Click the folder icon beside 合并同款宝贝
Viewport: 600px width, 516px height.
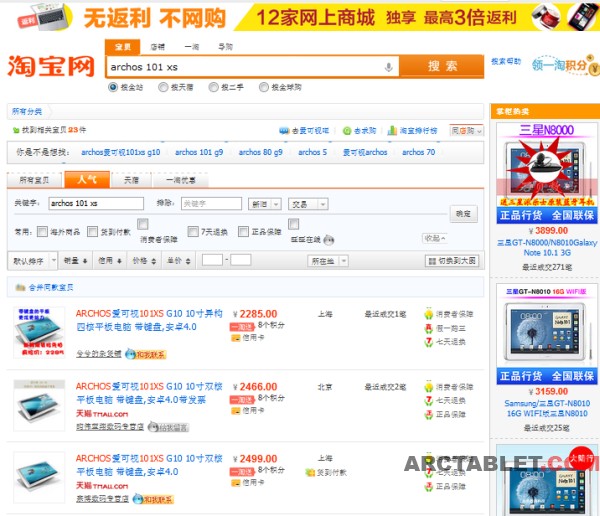coord(20,287)
